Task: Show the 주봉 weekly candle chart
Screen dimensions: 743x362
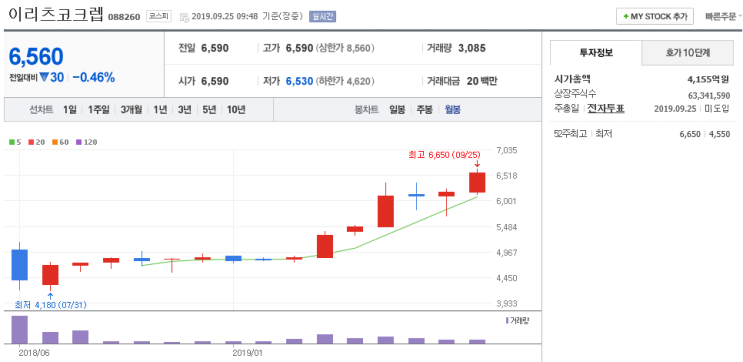Action: click(x=425, y=110)
